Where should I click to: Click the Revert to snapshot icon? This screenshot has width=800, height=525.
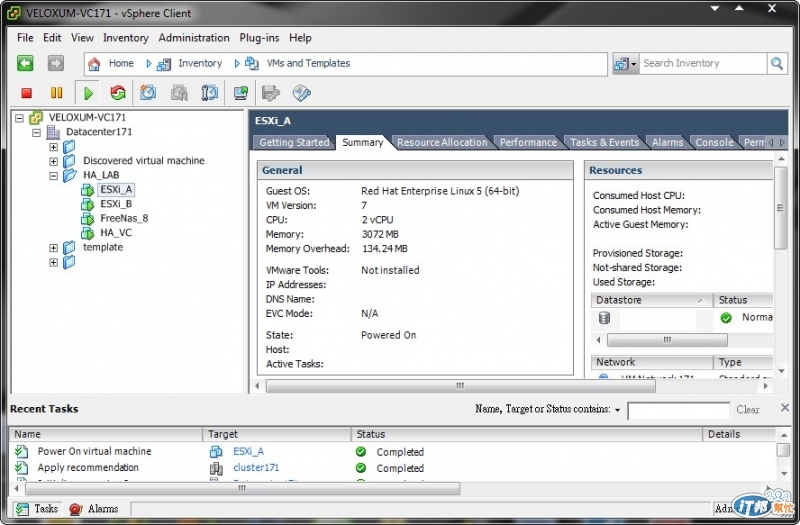click(179, 93)
